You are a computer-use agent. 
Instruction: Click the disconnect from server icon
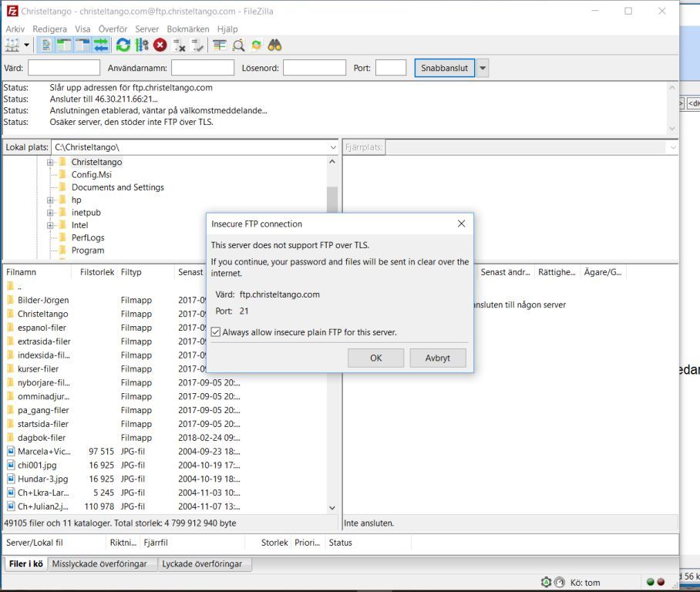pos(179,45)
